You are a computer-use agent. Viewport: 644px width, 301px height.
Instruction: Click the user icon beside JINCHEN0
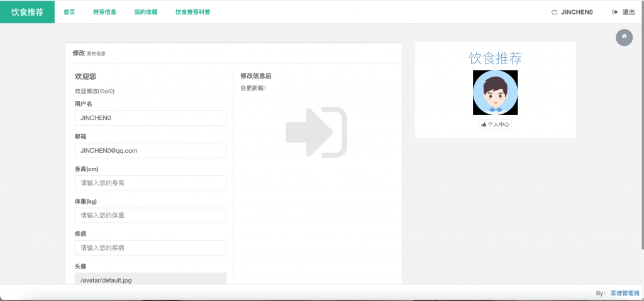point(554,13)
